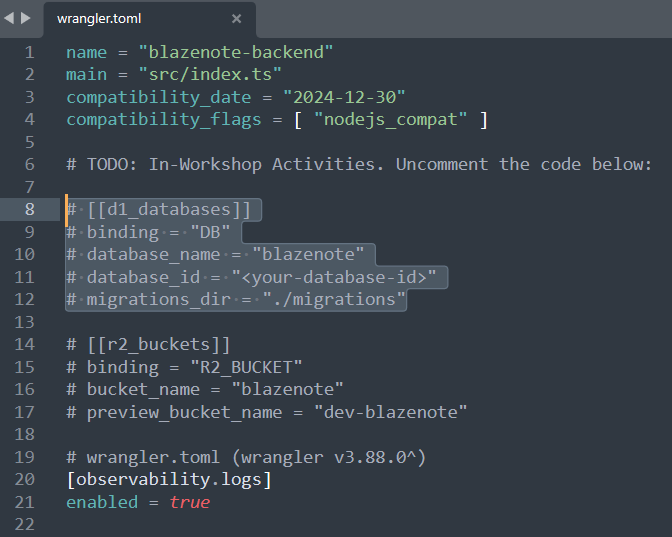672x537 pixels.
Task: Click the wrangler v3.88.0^ comment
Action: point(246,457)
